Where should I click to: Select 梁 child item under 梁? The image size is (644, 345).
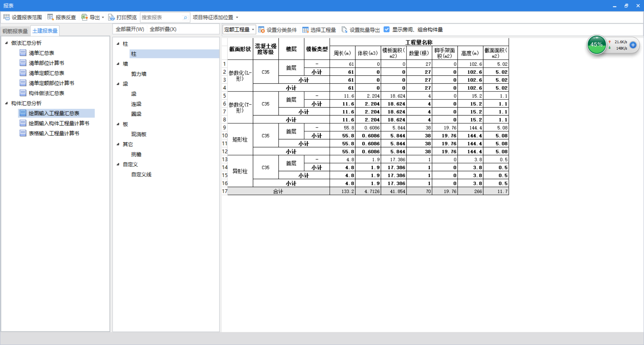133,94
